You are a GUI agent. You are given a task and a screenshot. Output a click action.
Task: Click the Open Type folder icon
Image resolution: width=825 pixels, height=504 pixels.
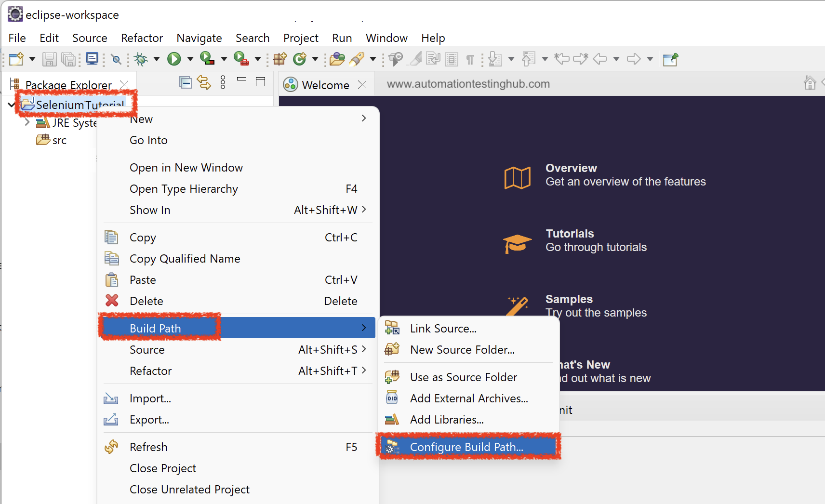tap(337, 59)
